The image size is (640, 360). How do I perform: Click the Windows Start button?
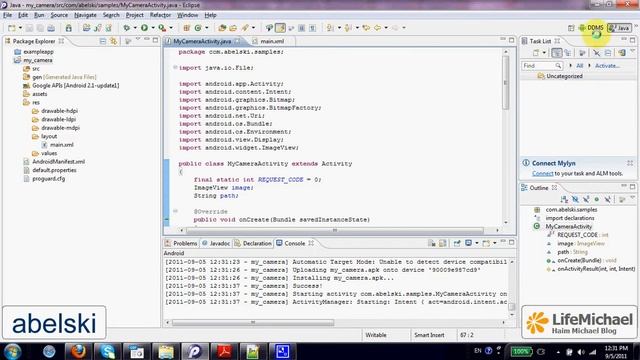coord(12,351)
